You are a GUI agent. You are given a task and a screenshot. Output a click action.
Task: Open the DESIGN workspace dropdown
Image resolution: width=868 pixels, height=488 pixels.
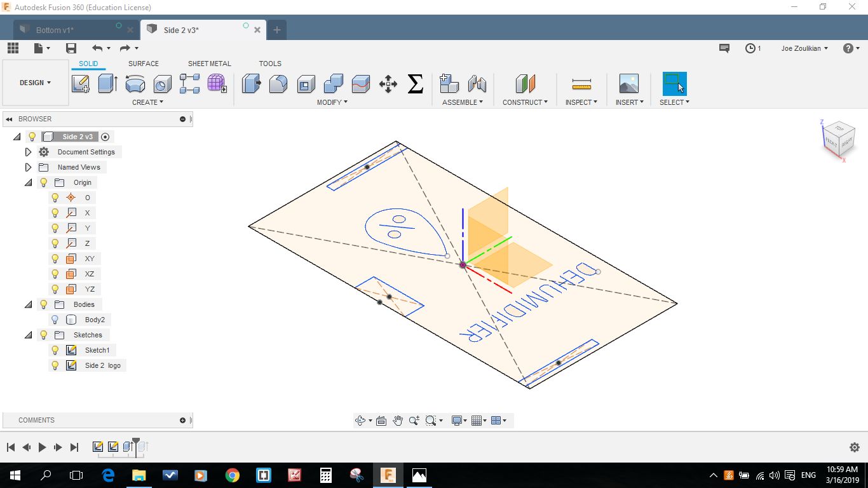(36, 83)
